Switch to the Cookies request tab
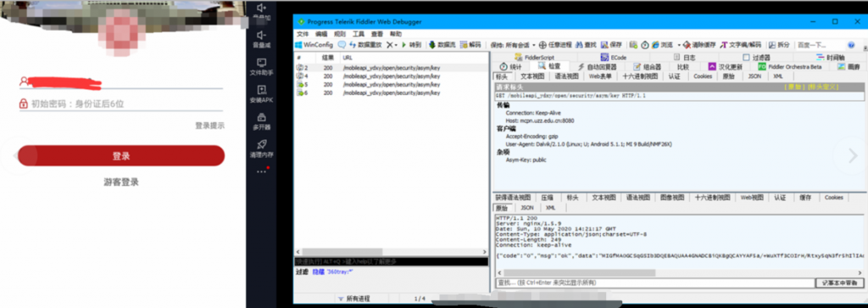The image size is (868, 308). pos(703,76)
